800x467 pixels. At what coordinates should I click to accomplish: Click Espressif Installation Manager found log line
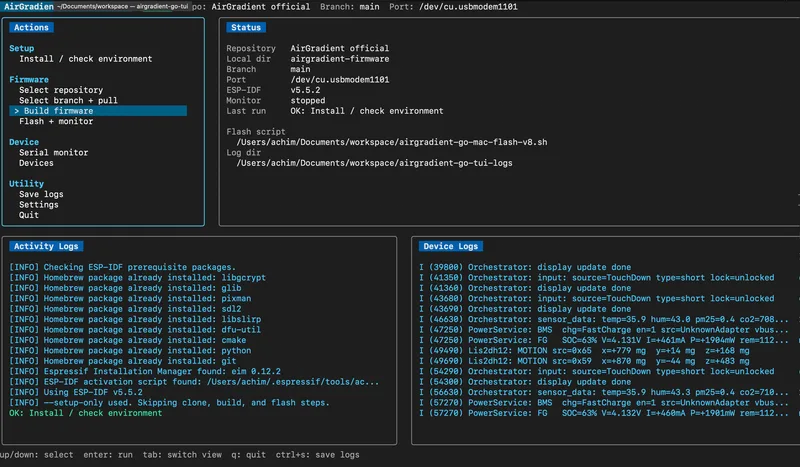(145, 372)
